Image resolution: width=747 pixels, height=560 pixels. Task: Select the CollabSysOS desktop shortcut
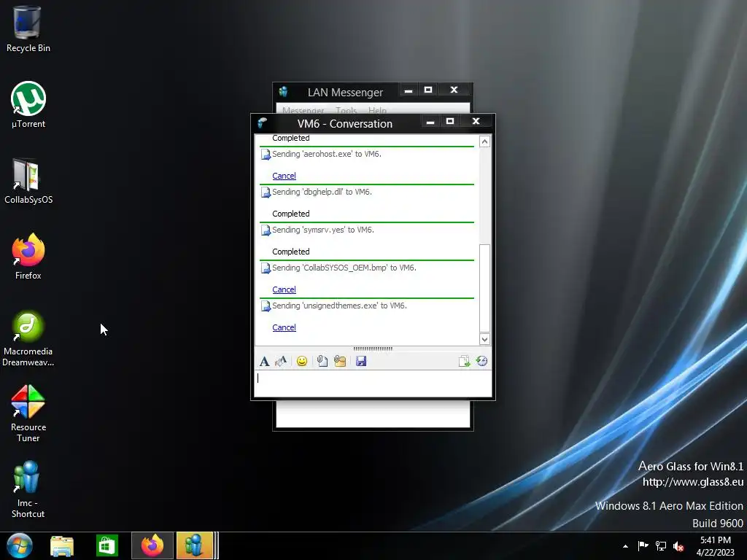(x=28, y=181)
